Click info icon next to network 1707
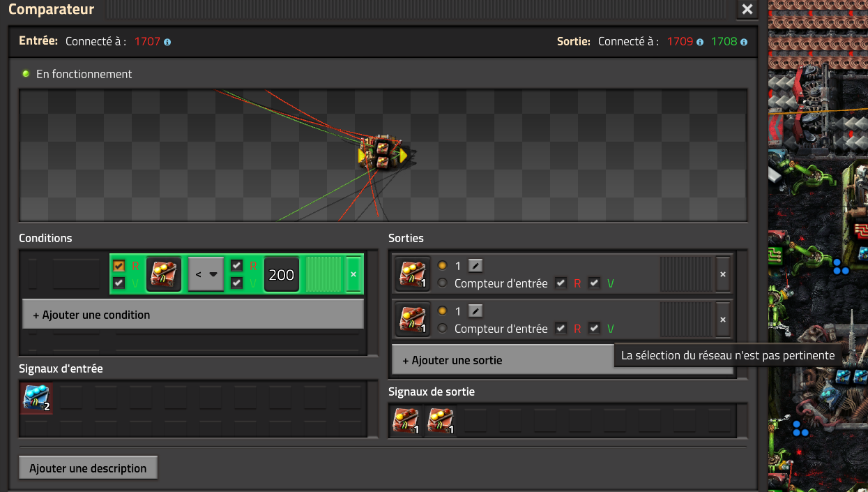868x492 pixels. click(167, 42)
